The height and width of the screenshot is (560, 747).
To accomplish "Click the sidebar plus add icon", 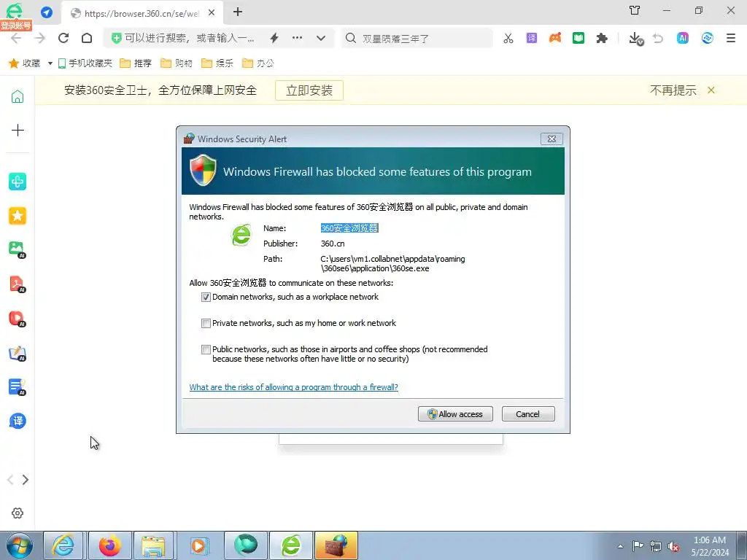I will coord(18,130).
